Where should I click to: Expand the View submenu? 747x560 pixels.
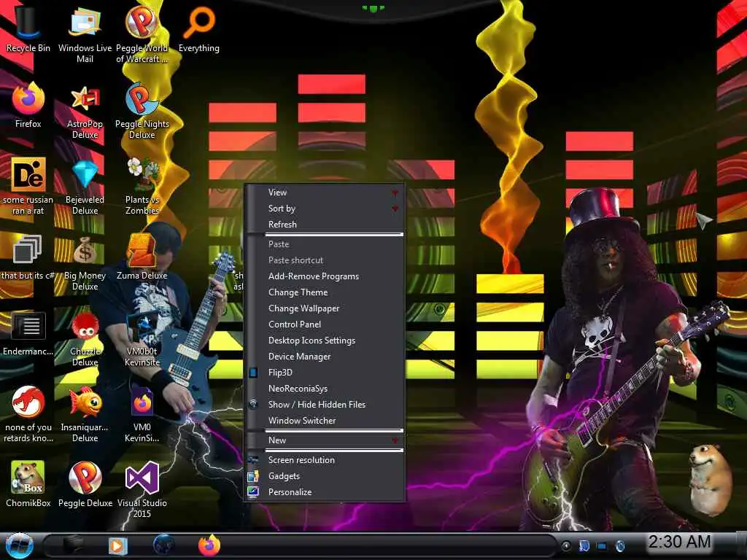point(325,192)
